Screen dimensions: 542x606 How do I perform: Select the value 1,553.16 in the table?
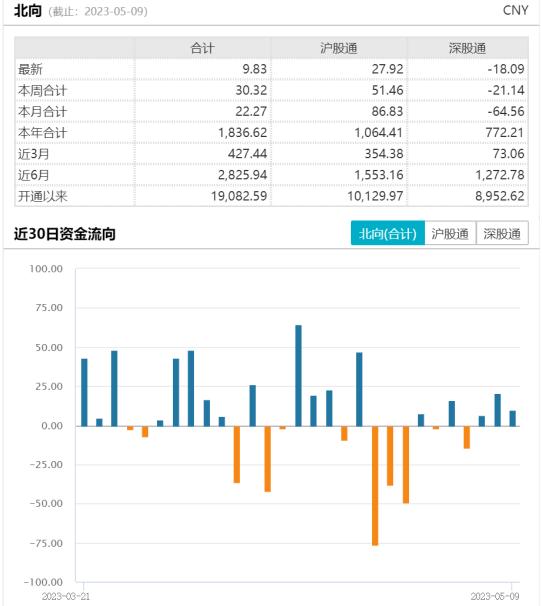[x=379, y=175]
